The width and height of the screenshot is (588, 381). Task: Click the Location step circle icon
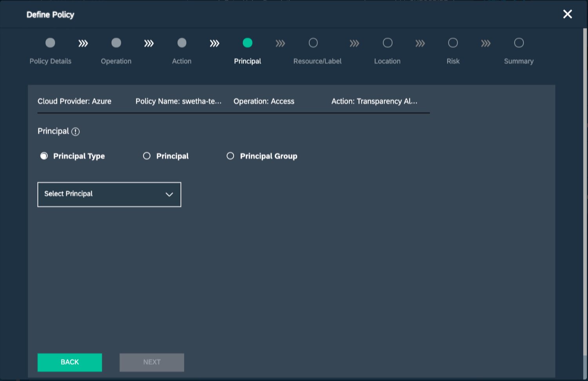tap(387, 43)
